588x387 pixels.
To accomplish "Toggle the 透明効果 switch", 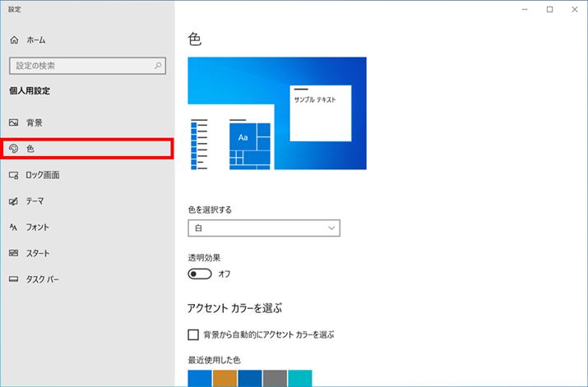I will [200, 274].
